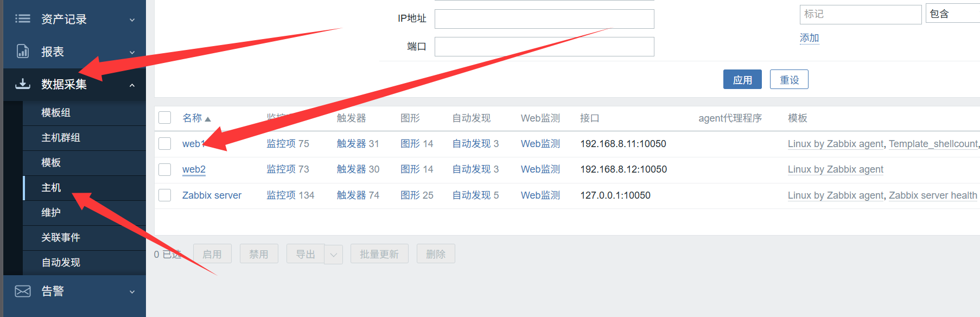Expand the 资产记录 menu chevron
The width and height of the screenshot is (980, 317).
click(132, 20)
